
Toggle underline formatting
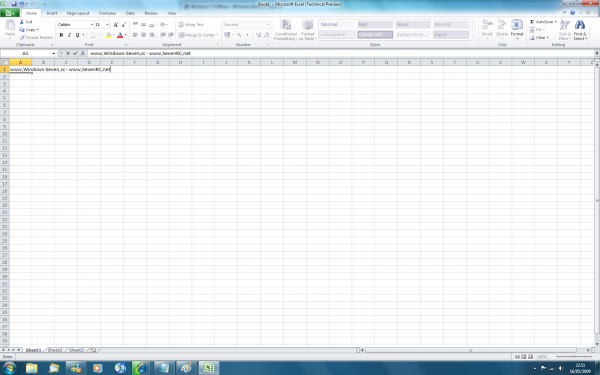[x=77, y=35]
